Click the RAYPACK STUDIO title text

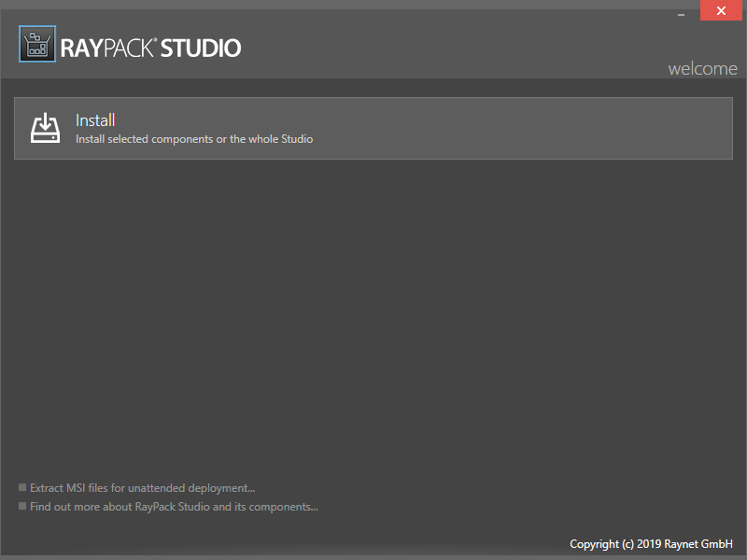click(x=151, y=48)
